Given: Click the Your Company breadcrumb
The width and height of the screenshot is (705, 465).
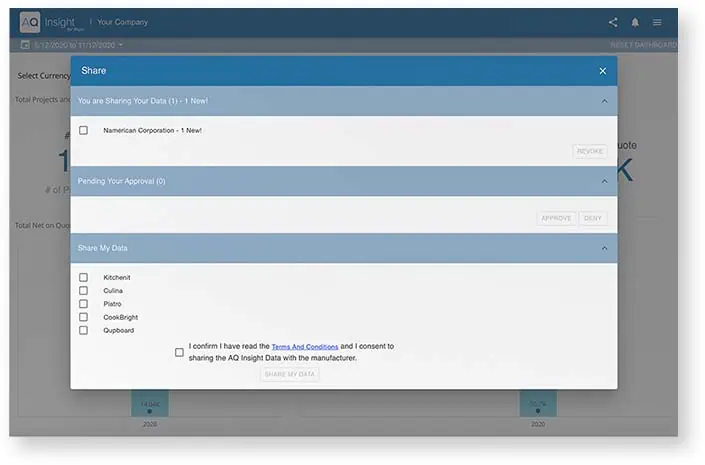Looking at the screenshot, I should click(x=122, y=22).
